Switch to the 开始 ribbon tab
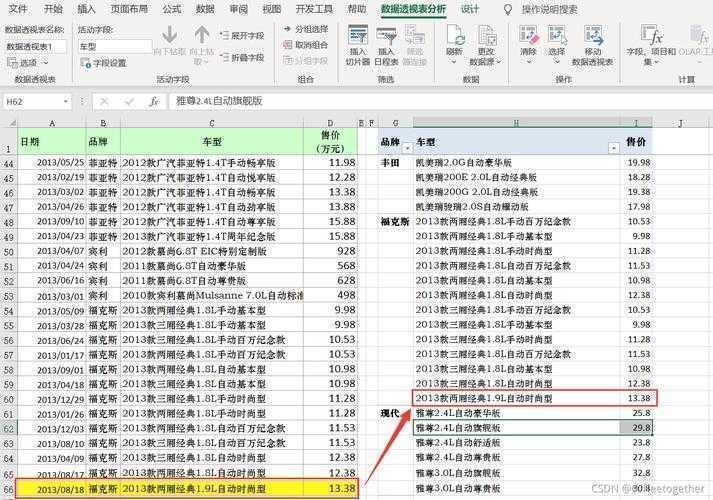This screenshot has height=500, width=713. (53, 9)
